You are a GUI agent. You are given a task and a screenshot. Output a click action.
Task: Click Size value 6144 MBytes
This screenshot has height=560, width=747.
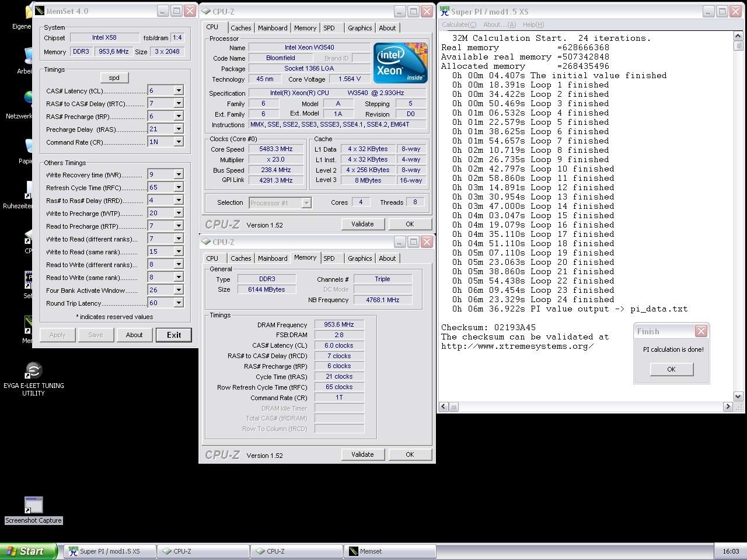pos(267,289)
